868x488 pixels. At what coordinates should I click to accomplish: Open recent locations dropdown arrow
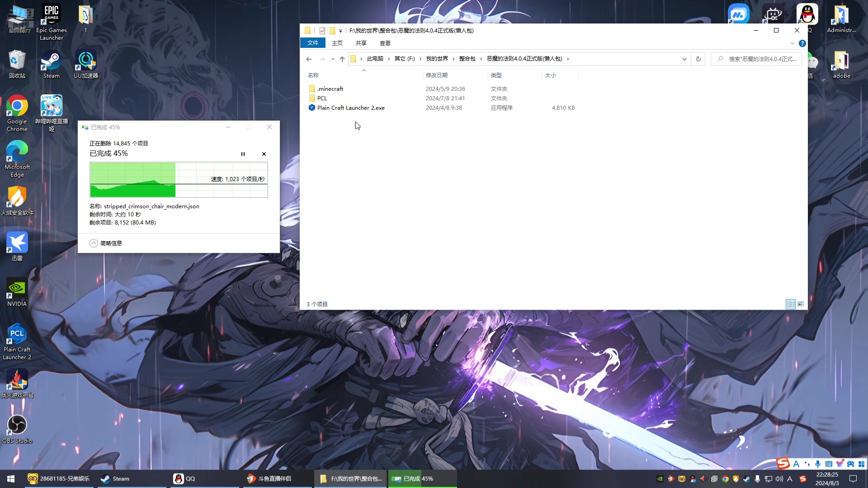pos(333,59)
